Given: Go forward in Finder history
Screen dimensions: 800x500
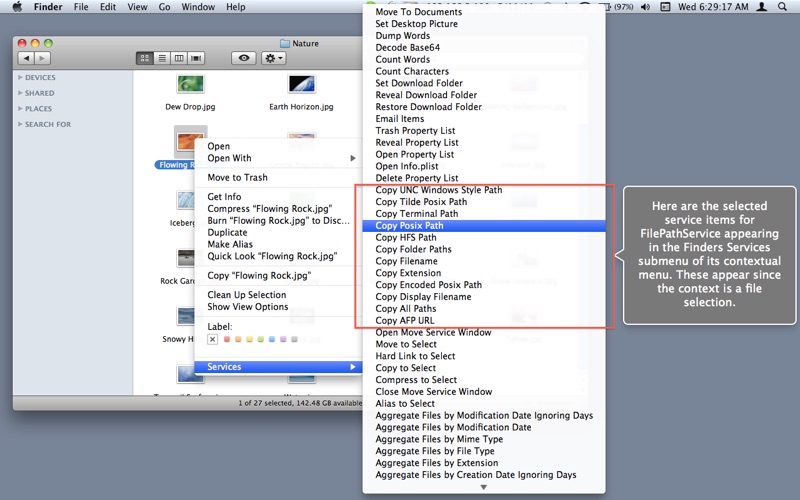Looking at the screenshot, I should (x=42, y=58).
